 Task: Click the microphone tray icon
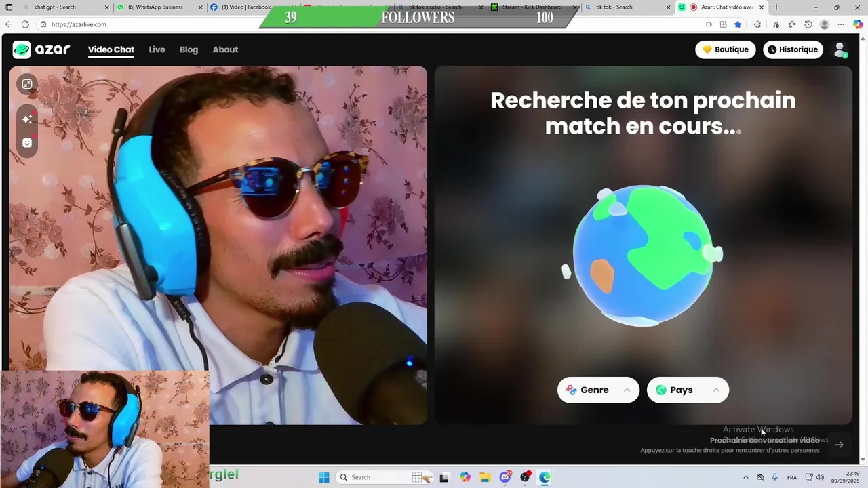[x=775, y=477]
